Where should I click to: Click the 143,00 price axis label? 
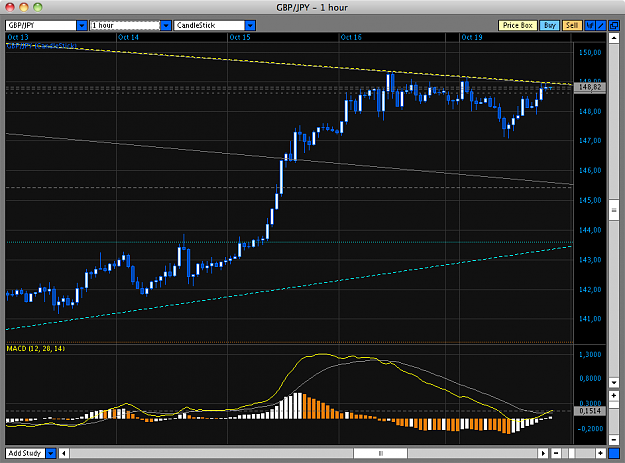pos(590,260)
